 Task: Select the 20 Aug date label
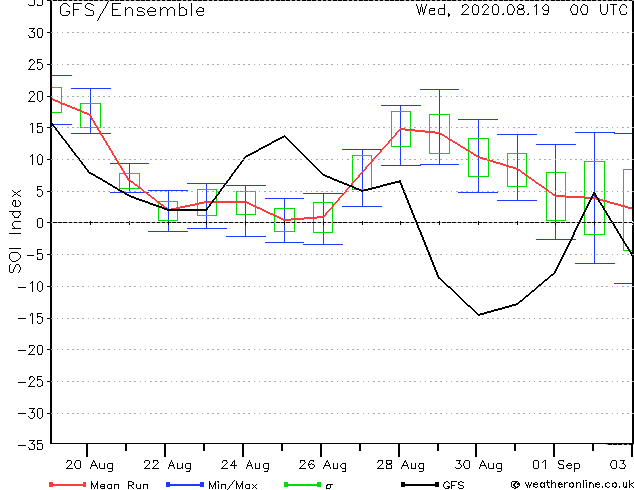[89, 465]
